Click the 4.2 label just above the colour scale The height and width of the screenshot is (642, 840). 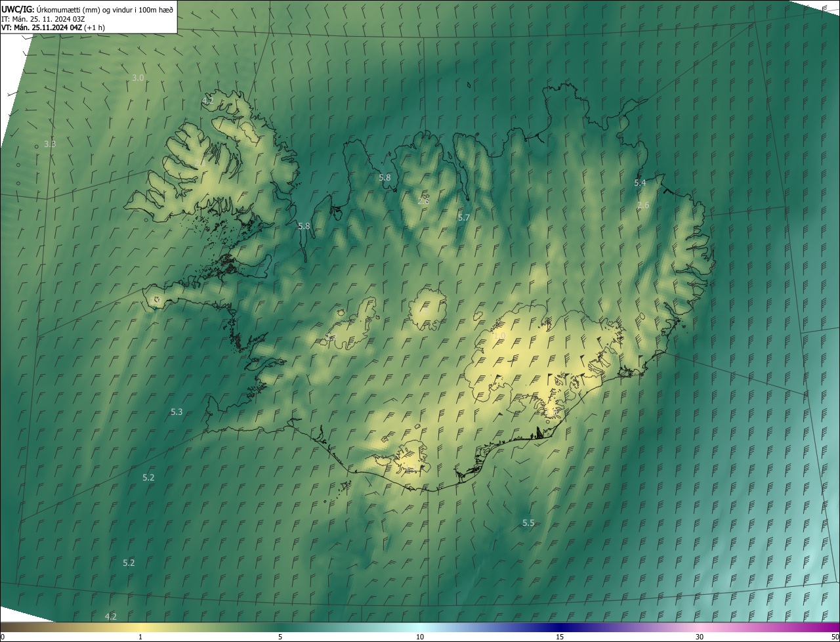(x=111, y=616)
